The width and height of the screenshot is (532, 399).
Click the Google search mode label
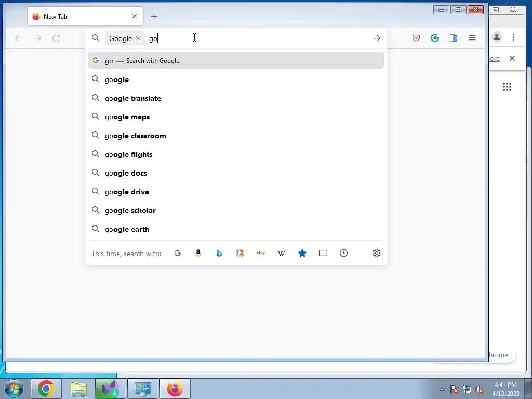(121, 38)
